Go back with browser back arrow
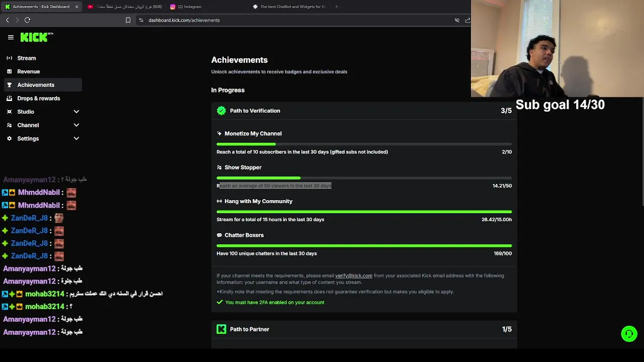This screenshot has width=644, height=362. click(8, 20)
